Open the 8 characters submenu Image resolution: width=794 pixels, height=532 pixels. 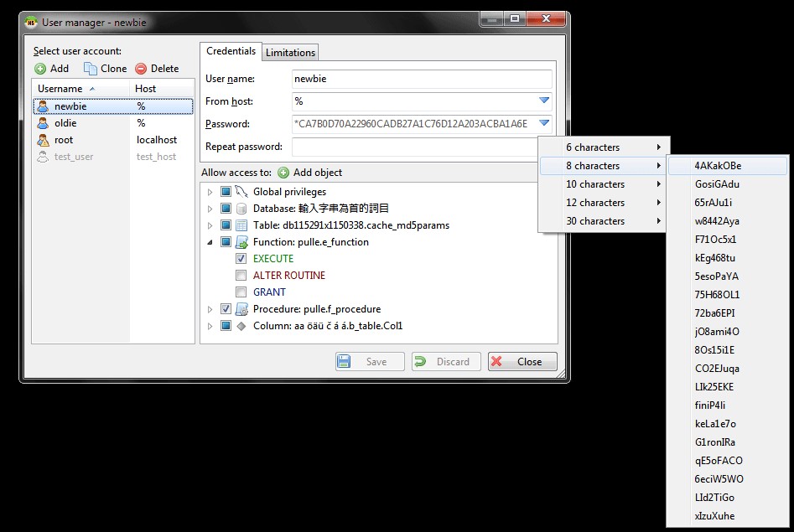[x=603, y=166]
